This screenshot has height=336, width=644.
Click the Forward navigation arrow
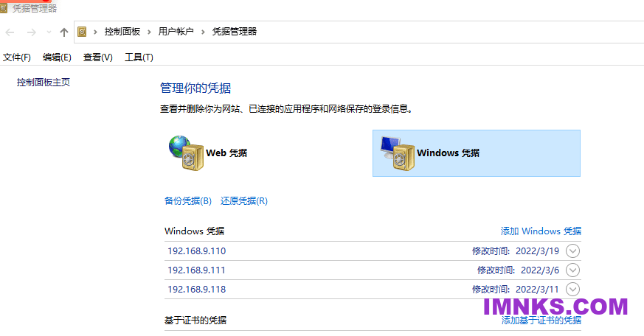coord(31,32)
